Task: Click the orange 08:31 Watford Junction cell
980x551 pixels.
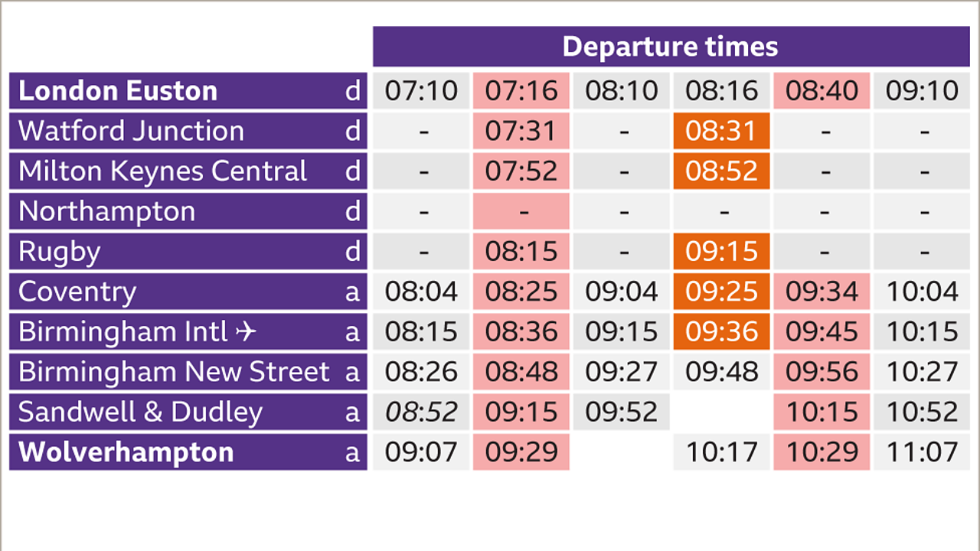Action: pyautogui.click(x=721, y=131)
